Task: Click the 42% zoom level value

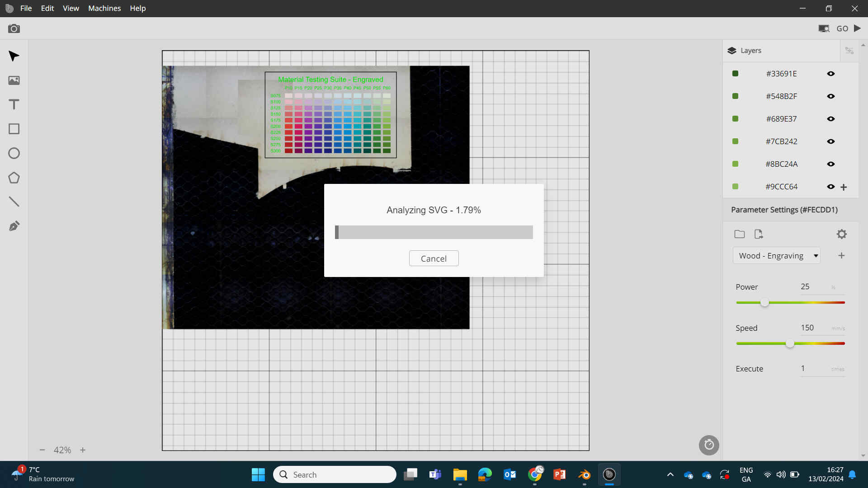Action: (x=62, y=450)
